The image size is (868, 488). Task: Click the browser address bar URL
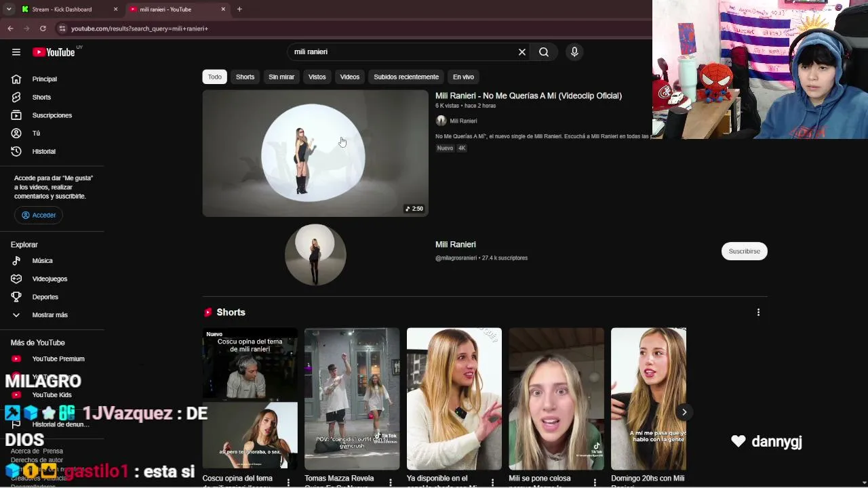140,28
